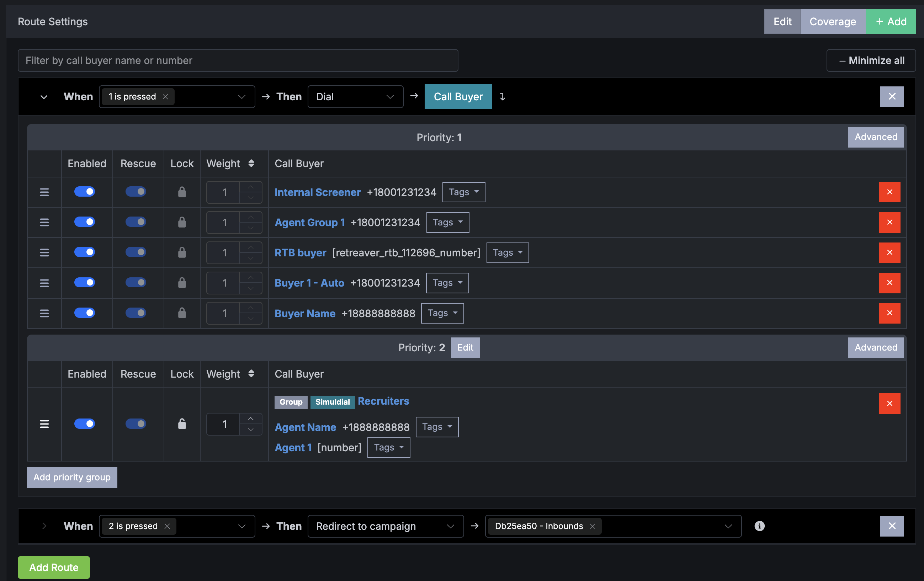
Task: Grab the drag handle on Agent Group 1 row
Action: 44,222
